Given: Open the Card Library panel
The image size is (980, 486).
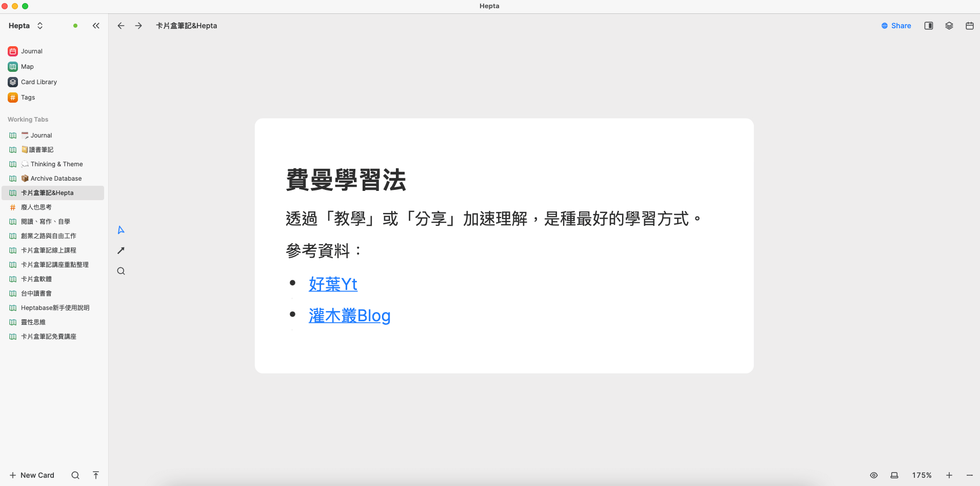Looking at the screenshot, I should pos(38,82).
